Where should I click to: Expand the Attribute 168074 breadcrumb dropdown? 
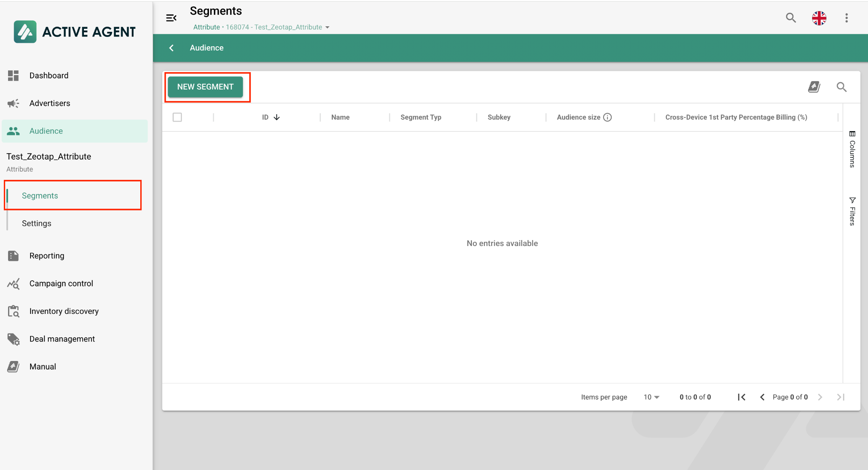[327, 27]
